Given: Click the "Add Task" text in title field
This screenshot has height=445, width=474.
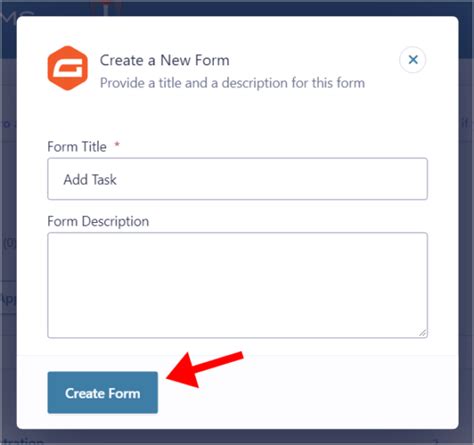Looking at the screenshot, I should (x=90, y=180).
